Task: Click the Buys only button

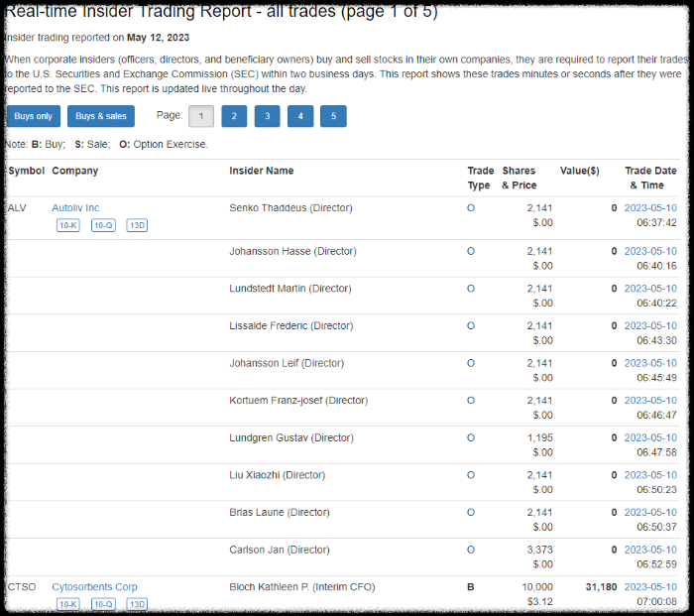Action: coord(33,116)
